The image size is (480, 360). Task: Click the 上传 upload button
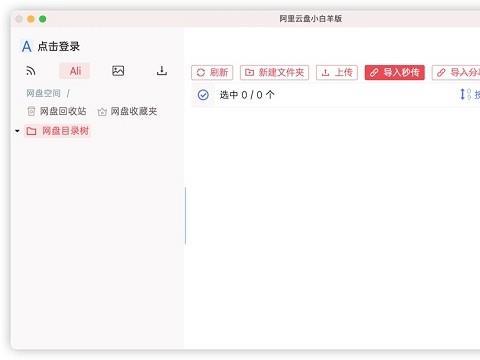(337, 72)
